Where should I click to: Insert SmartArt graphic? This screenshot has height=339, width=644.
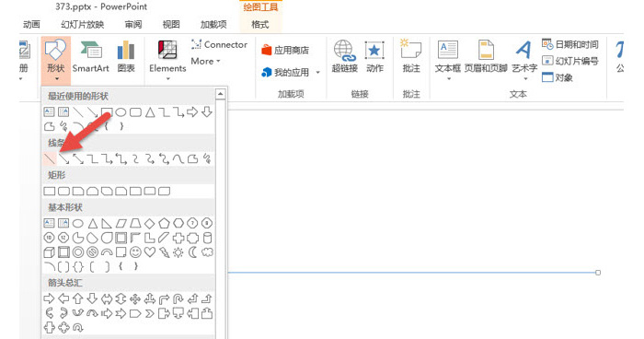(x=91, y=56)
